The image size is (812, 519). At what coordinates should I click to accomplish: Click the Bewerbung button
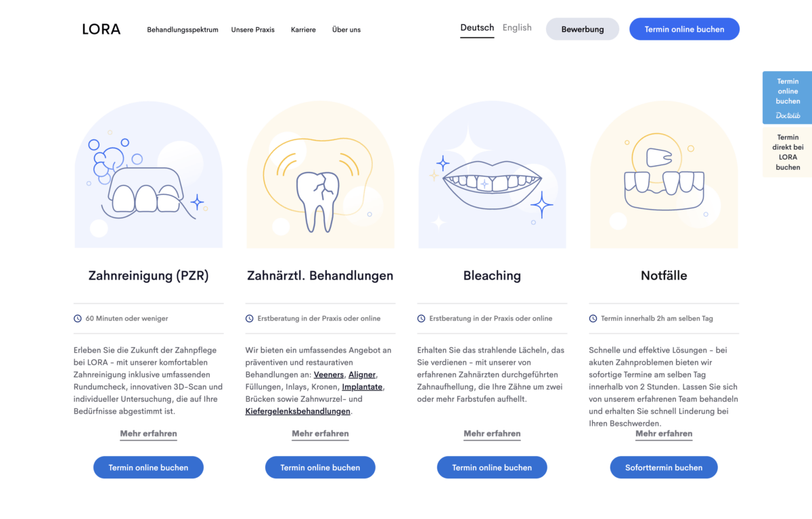pos(583,29)
